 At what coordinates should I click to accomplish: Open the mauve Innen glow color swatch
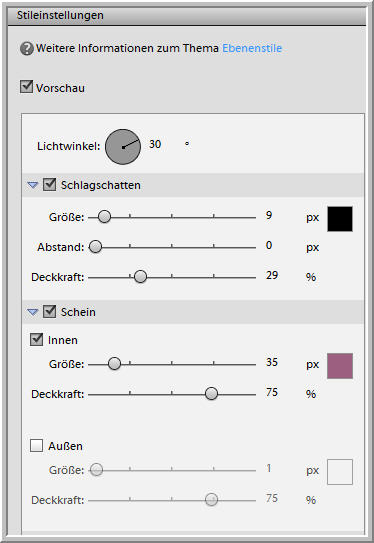[340, 366]
